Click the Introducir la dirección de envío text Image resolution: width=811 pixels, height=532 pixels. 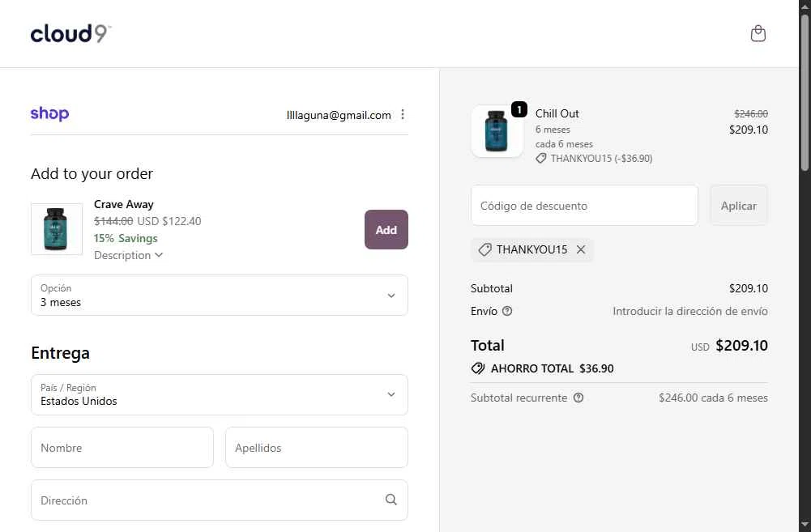690,311
